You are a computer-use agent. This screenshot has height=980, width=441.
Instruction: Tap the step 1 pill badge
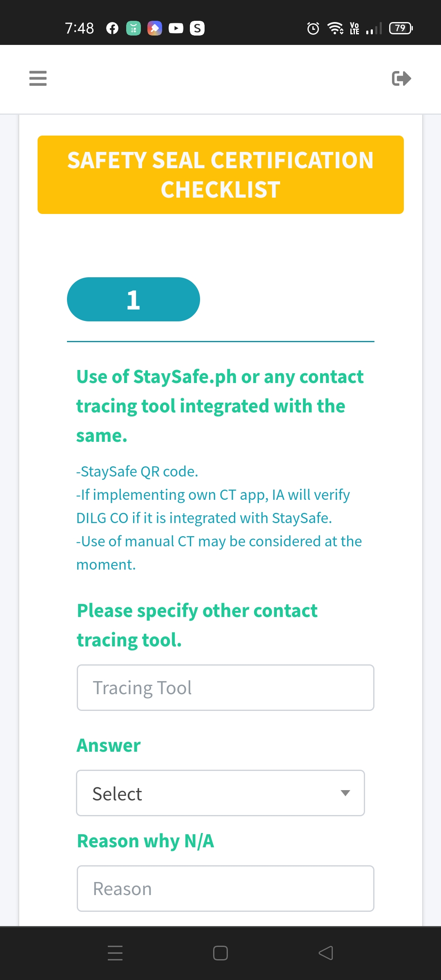point(134,299)
